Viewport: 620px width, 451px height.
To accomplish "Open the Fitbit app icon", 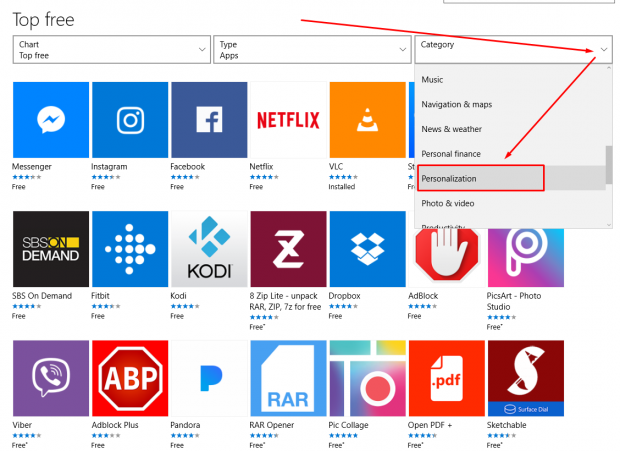I will [129, 249].
